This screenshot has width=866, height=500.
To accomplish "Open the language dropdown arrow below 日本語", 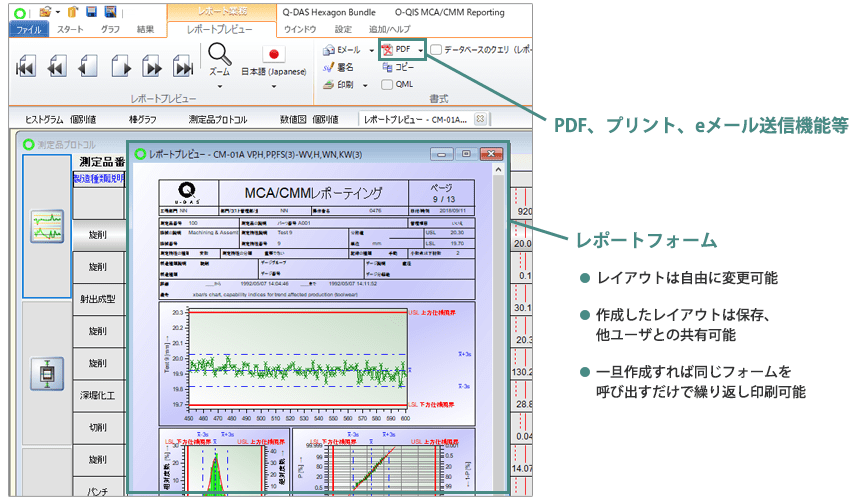I will [x=273, y=86].
